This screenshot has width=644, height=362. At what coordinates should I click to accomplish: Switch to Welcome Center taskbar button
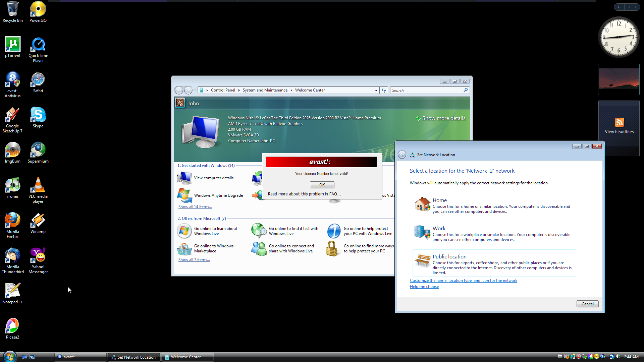[187, 357]
